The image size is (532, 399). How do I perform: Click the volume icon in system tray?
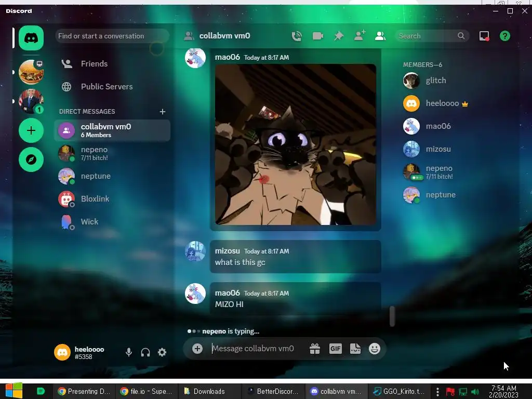click(475, 392)
